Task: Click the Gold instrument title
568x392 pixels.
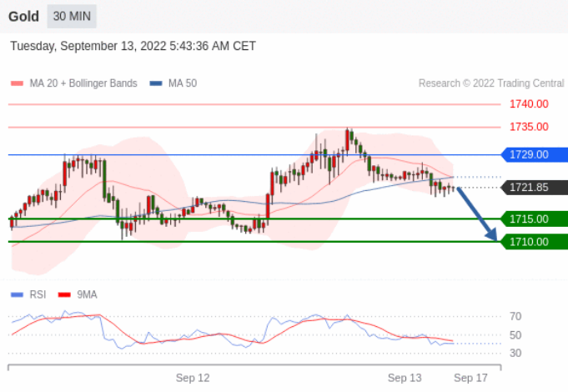Action: click(23, 17)
